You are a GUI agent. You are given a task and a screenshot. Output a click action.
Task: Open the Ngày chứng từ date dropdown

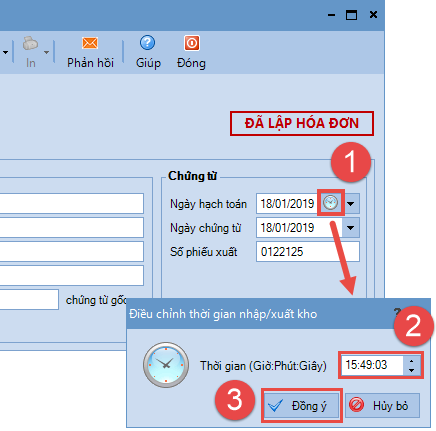(351, 228)
